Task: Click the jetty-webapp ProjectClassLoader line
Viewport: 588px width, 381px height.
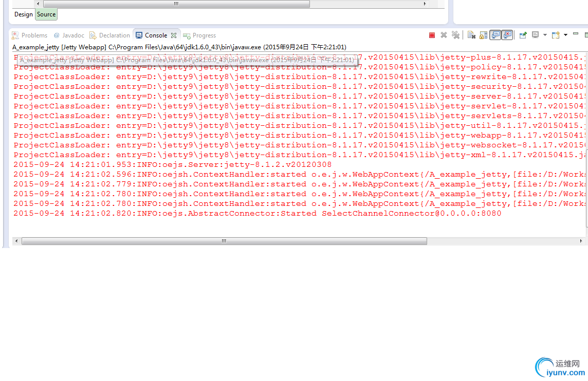Action: [299, 135]
